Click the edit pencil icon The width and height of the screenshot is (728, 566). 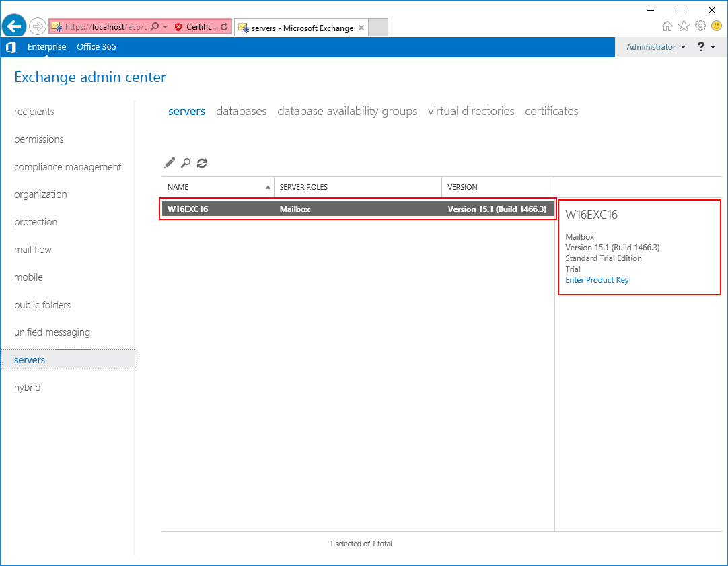pos(170,163)
